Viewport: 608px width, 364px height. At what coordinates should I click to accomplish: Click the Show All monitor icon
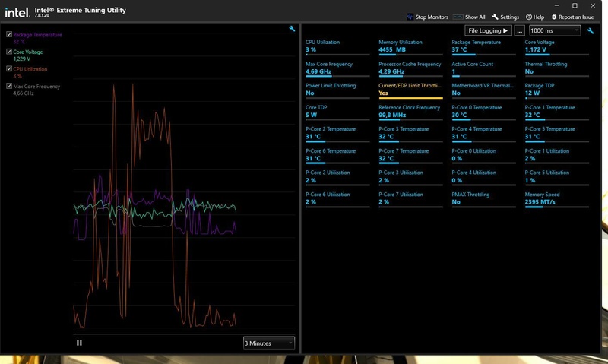pos(458,17)
